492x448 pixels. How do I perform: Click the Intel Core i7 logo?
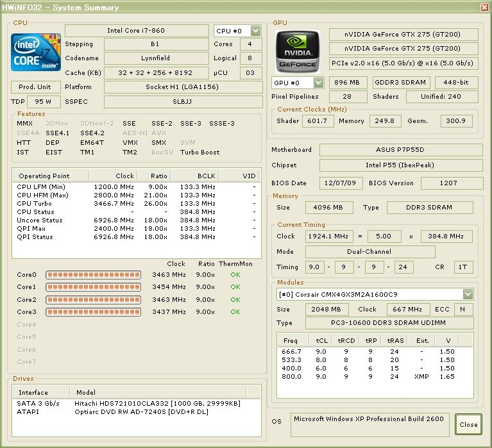tap(36, 53)
